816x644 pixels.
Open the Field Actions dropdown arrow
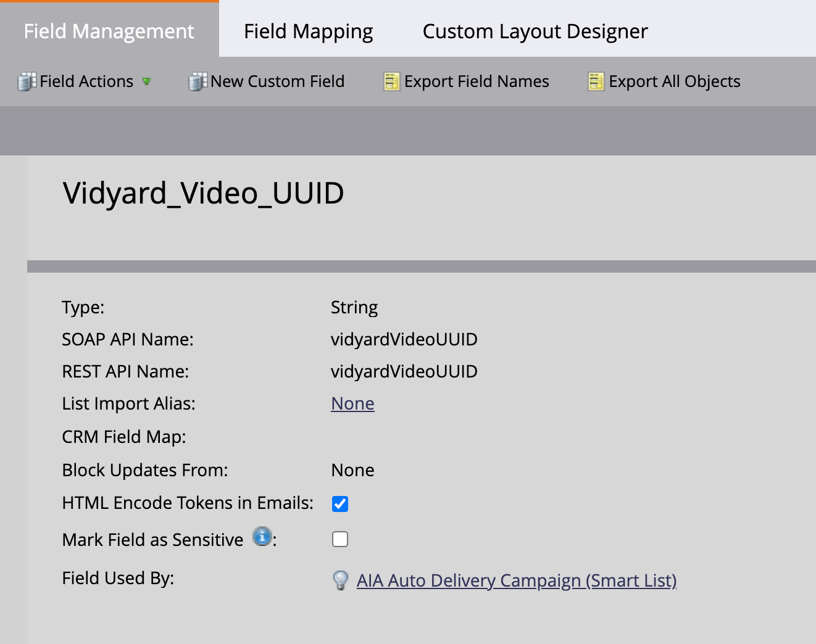[147, 81]
